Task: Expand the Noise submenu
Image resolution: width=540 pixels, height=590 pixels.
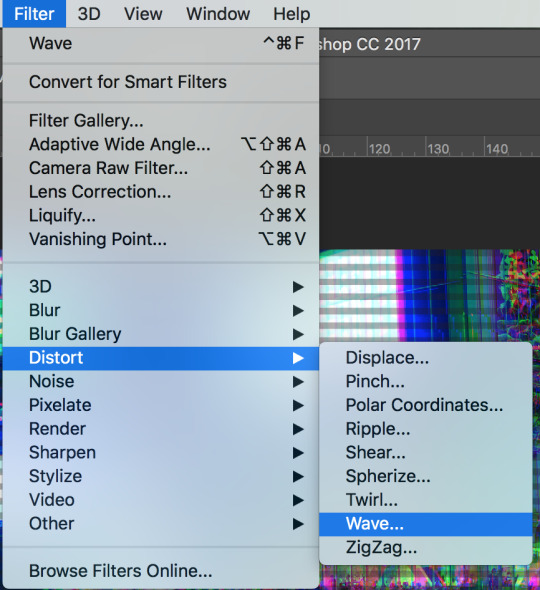Action: pos(161,382)
